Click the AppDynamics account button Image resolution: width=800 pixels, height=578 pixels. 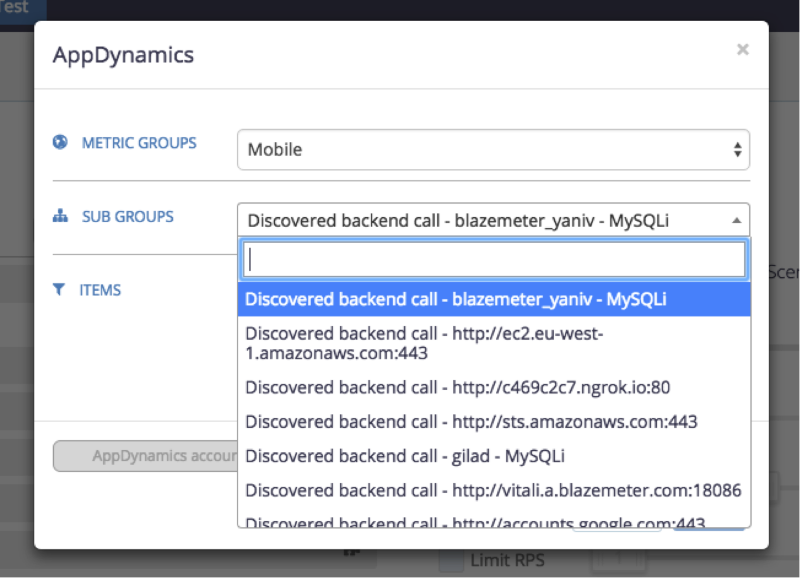145,456
